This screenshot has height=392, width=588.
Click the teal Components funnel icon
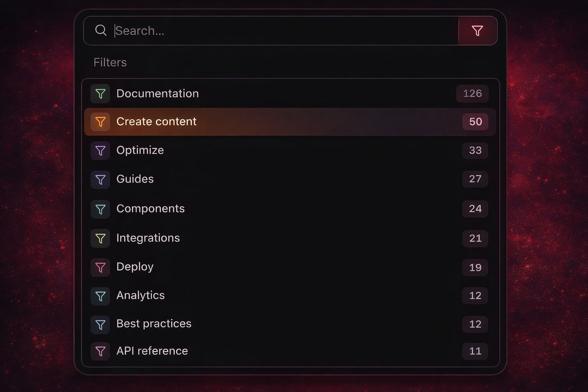tap(100, 209)
